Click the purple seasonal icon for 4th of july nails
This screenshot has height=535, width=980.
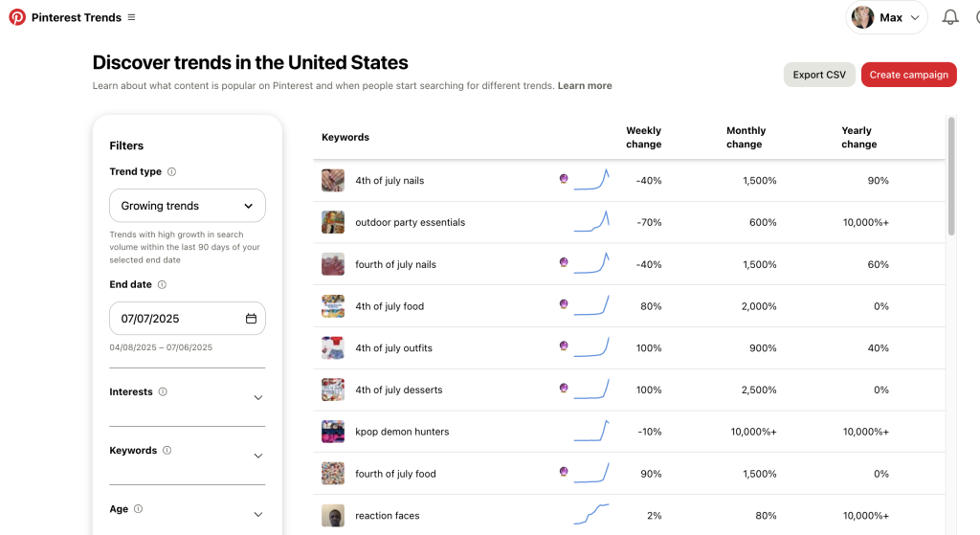564,179
